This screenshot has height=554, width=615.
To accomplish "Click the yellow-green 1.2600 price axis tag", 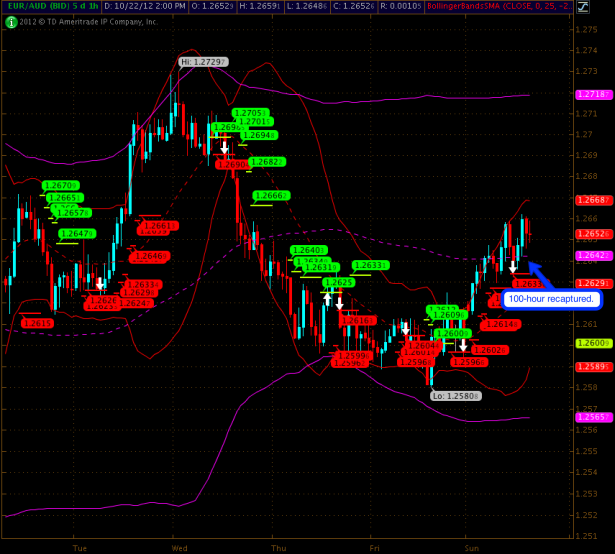I will [594, 343].
